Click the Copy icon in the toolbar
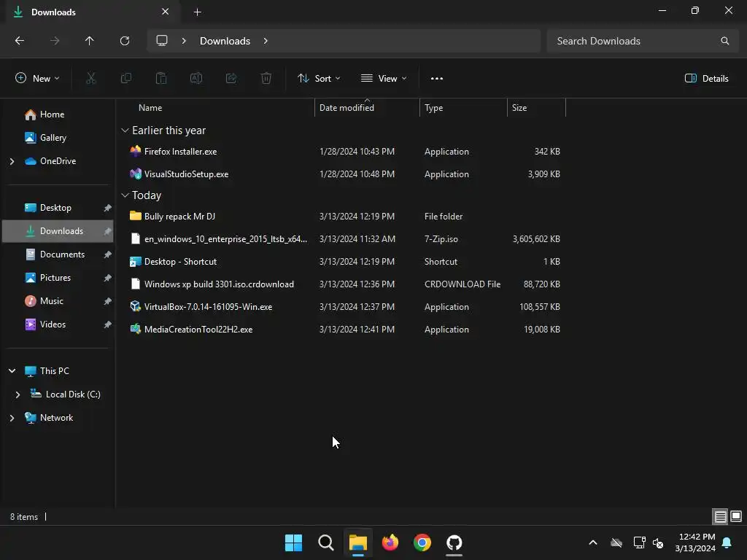The width and height of the screenshot is (747, 560). (x=126, y=79)
